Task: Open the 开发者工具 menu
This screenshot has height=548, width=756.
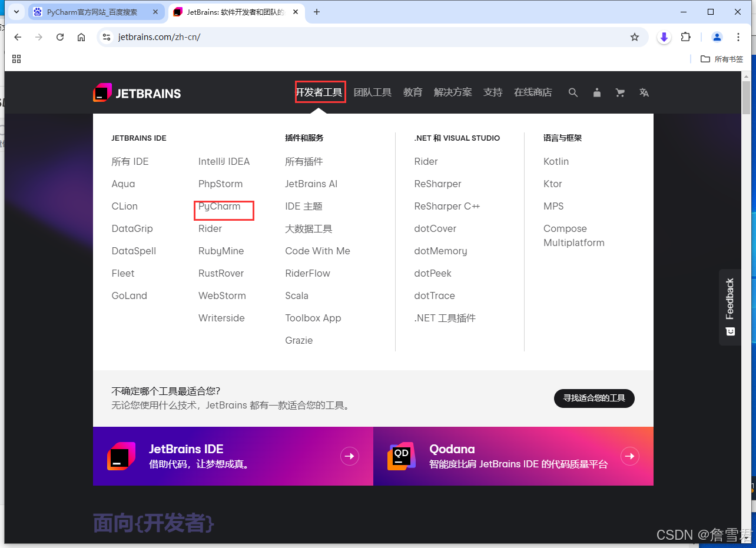Action: [319, 92]
